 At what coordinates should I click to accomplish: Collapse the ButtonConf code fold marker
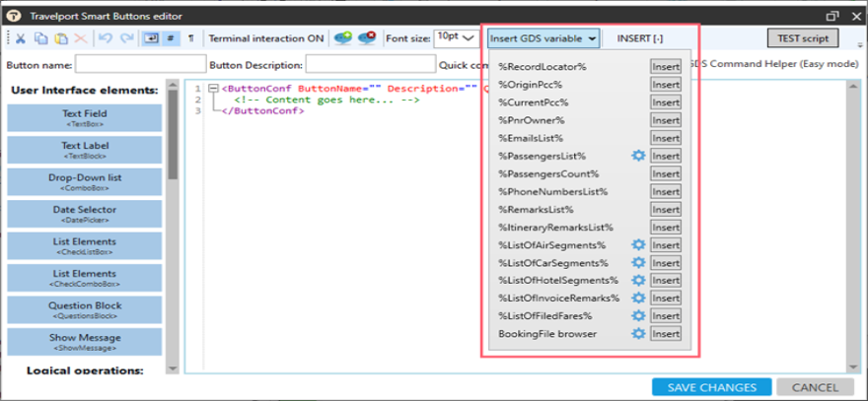click(212, 89)
